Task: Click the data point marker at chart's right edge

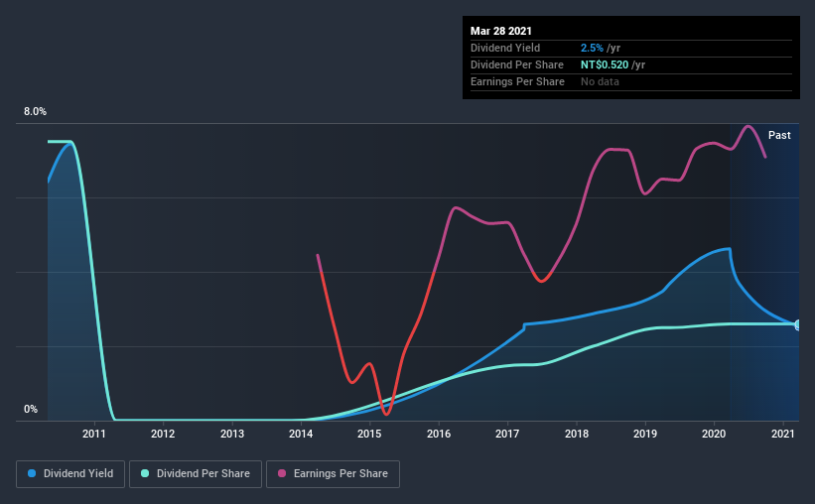Action: click(798, 324)
